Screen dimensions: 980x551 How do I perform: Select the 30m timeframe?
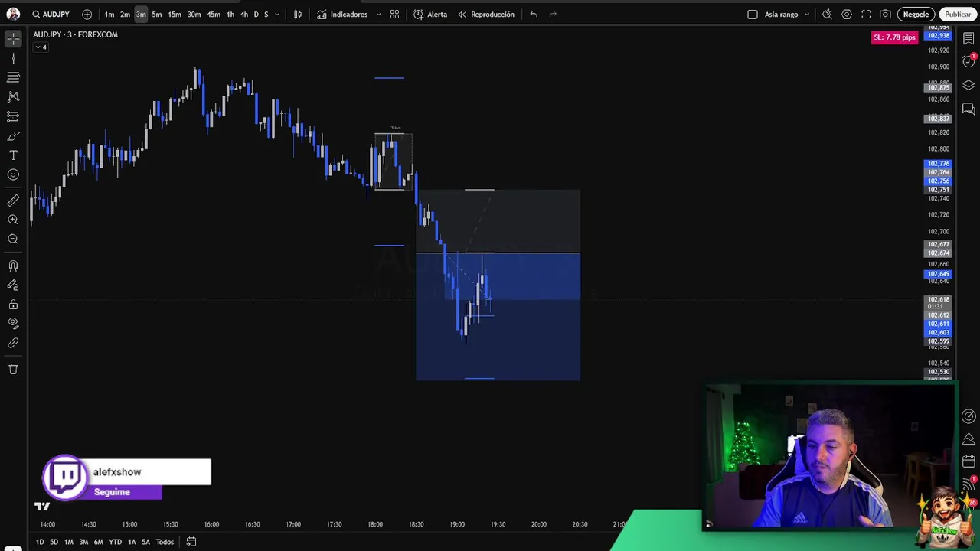(194, 14)
